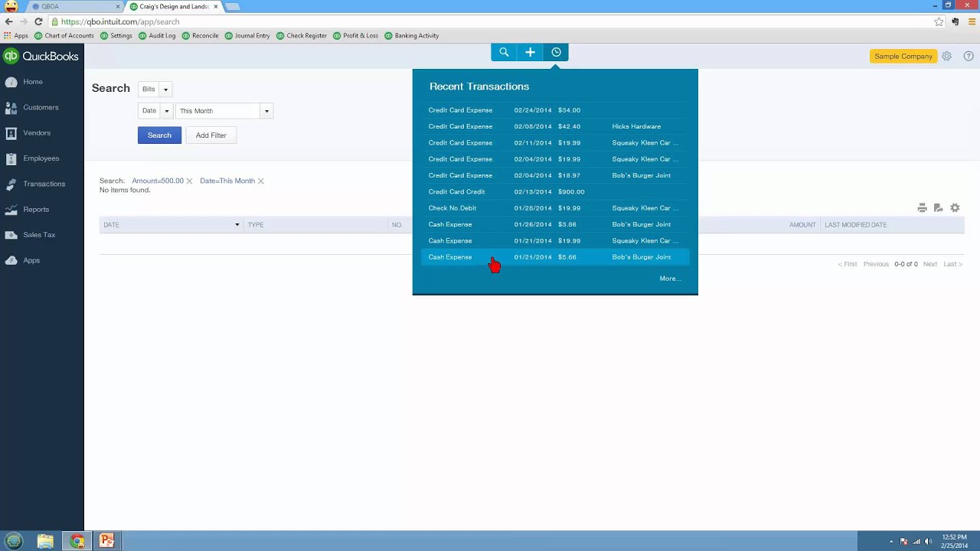This screenshot has height=551, width=980.
Task: Click the Add Filter button
Action: [x=211, y=135]
